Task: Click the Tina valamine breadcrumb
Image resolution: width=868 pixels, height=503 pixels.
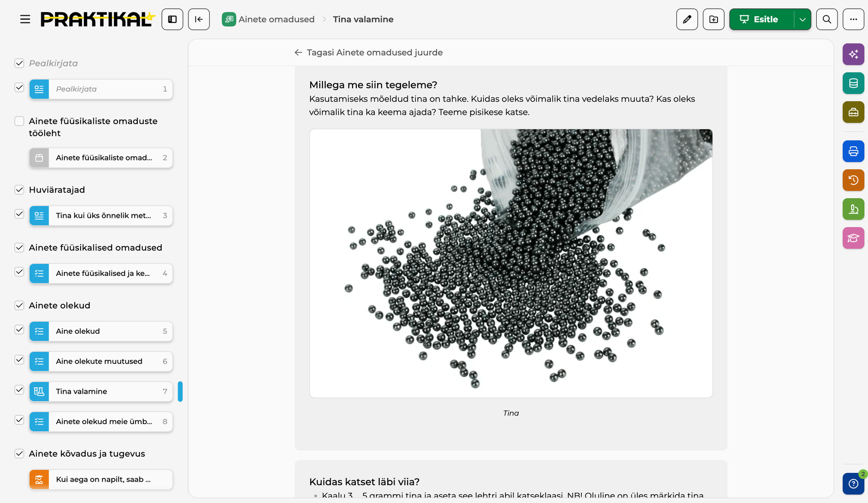Action: (363, 20)
